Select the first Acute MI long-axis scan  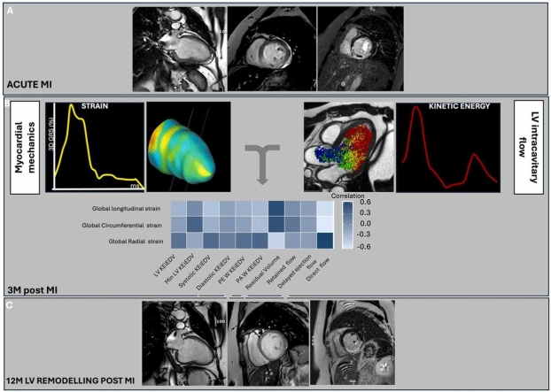179,43
